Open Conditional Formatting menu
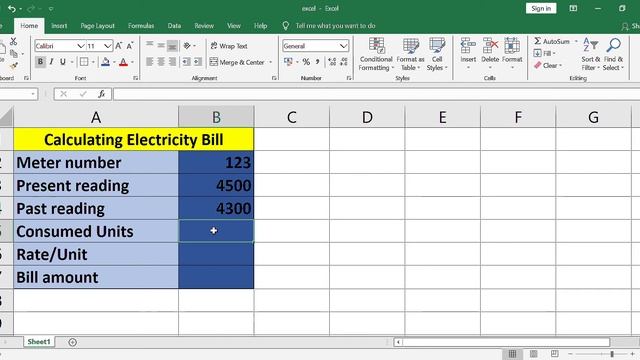640x360 pixels. [x=376, y=55]
